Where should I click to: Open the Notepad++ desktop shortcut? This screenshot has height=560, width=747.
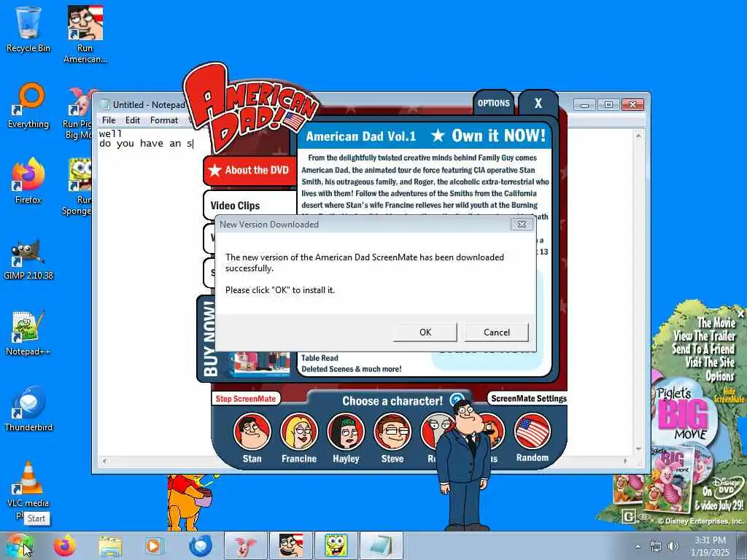(28, 332)
